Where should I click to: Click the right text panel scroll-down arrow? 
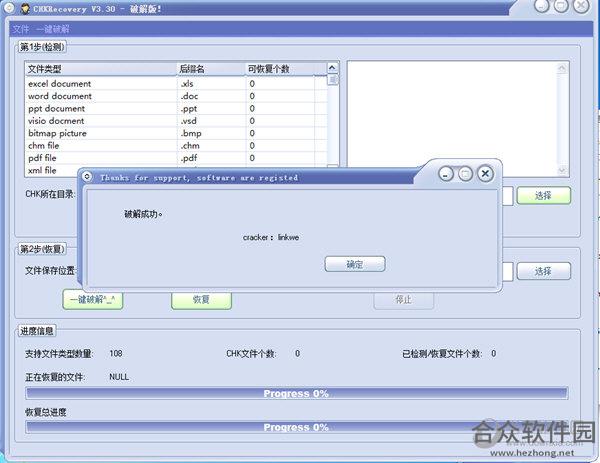(x=562, y=170)
